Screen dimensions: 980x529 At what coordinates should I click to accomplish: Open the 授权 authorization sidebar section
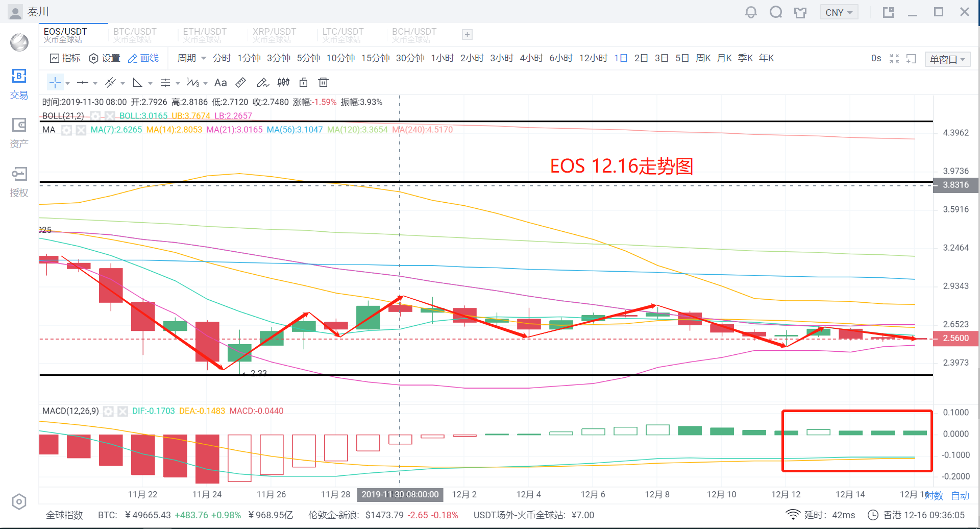point(19,182)
